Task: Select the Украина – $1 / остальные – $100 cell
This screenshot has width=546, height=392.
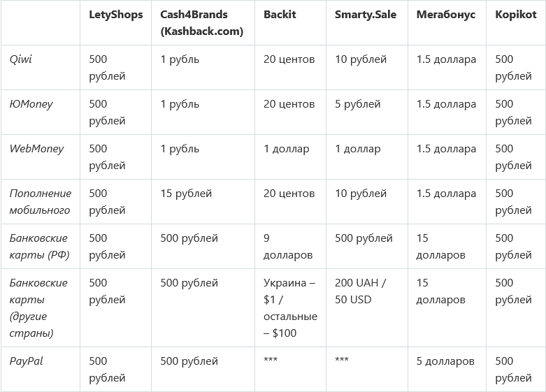Action: tap(290, 308)
